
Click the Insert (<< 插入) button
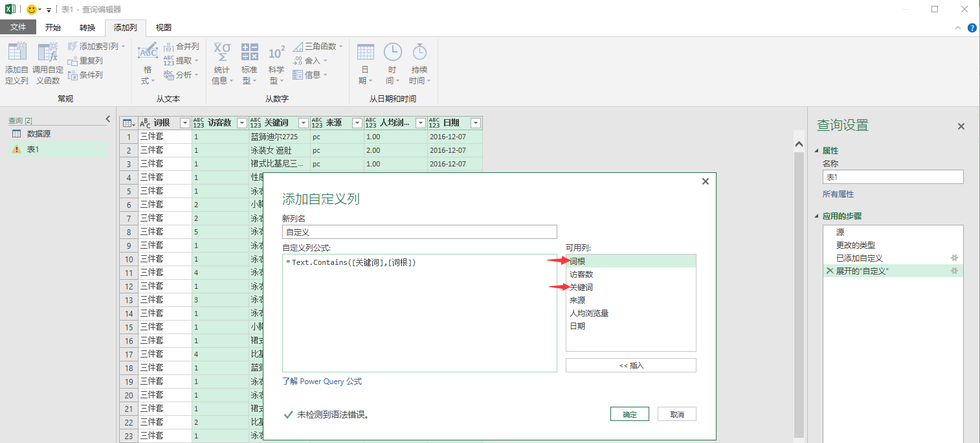coord(630,365)
